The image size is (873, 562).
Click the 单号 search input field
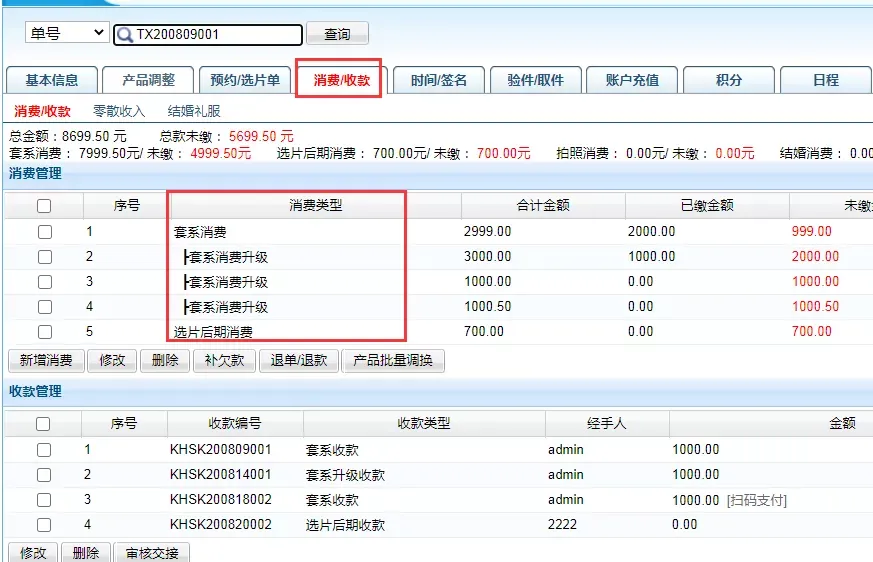[x=215, y=35]
